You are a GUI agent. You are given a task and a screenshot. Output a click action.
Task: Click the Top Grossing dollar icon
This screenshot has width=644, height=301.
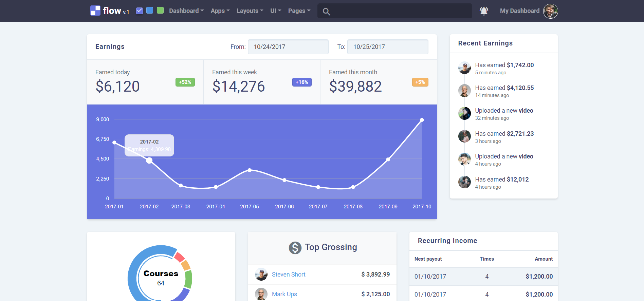[x=295, y=248]
